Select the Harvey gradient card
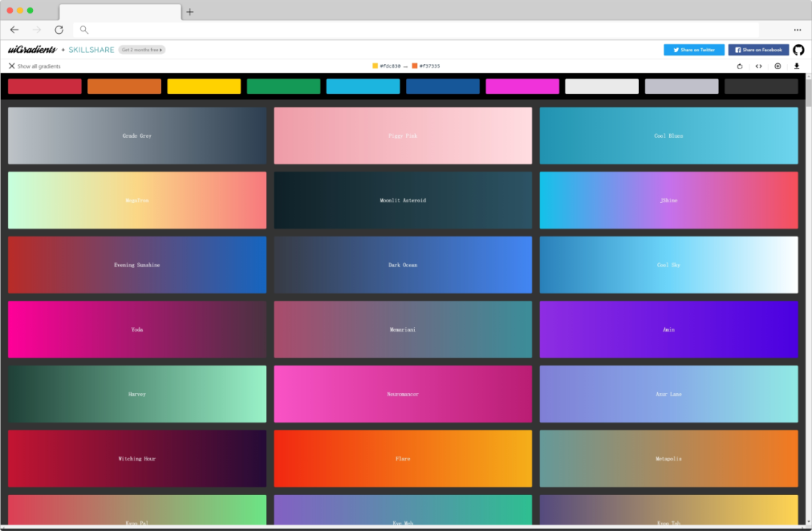The image size is (812, 531). (x=138, y=394)
